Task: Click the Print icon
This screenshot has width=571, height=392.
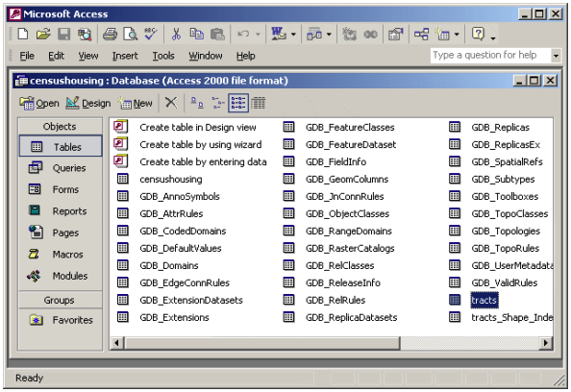Action: coord(110,35)
